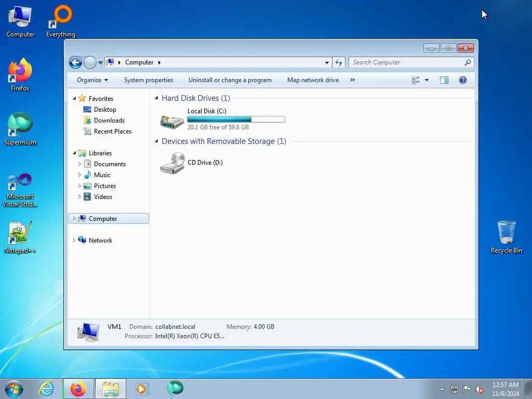Click the Computer breadcrumb in address bar
The image size is (532, 399).
[139, 62]
